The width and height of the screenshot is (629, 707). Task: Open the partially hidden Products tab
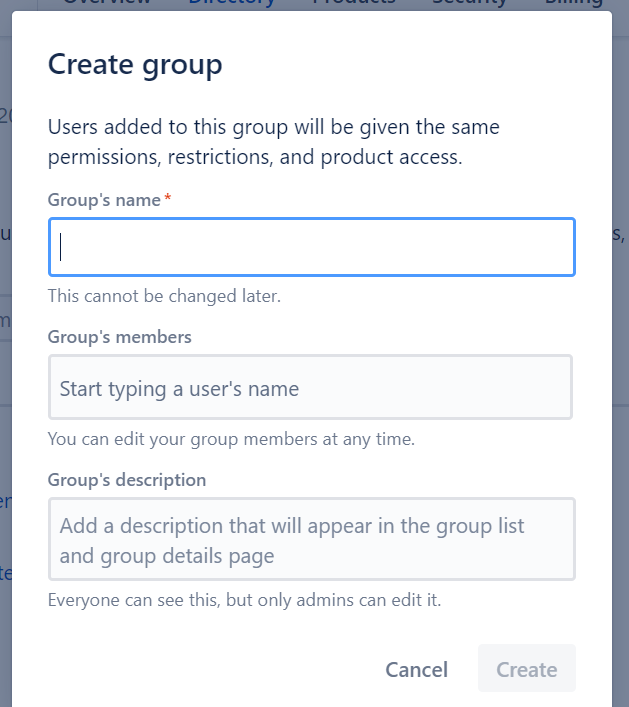[x=354, y=4]
